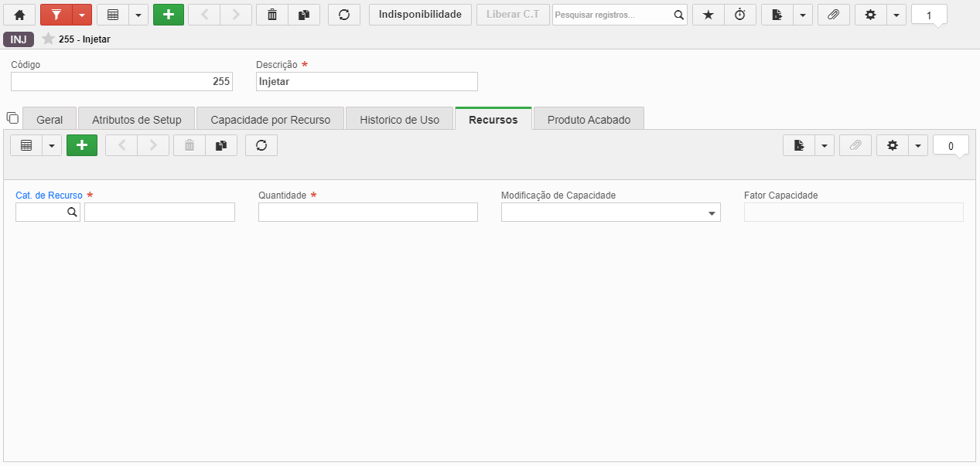The image size is (980, 466).
Task: Open favorites star in top toolbar
Action: coord(708,15)
